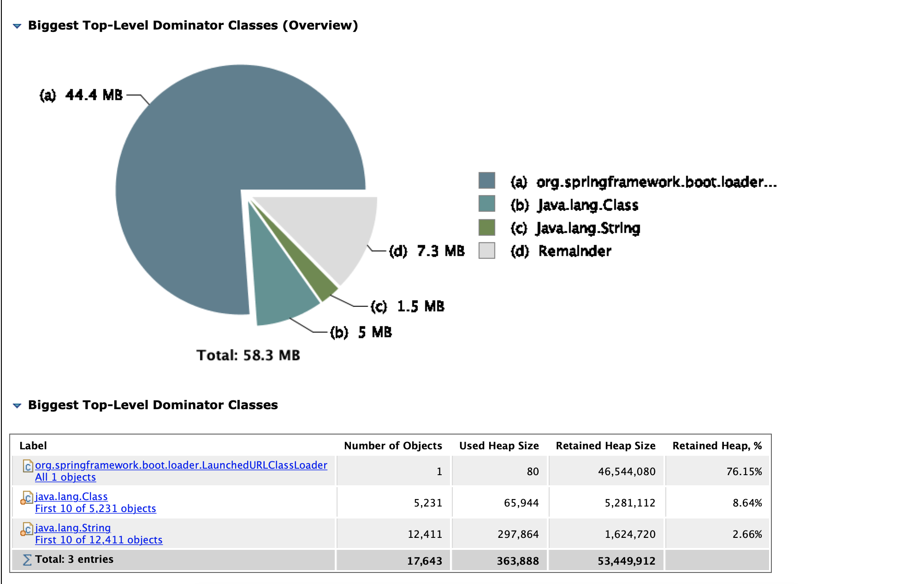Collapse the Biggest Top-Level Dominator Classes (Overview) section
Screen dimensions: 924x584
(x=17, y=26)
